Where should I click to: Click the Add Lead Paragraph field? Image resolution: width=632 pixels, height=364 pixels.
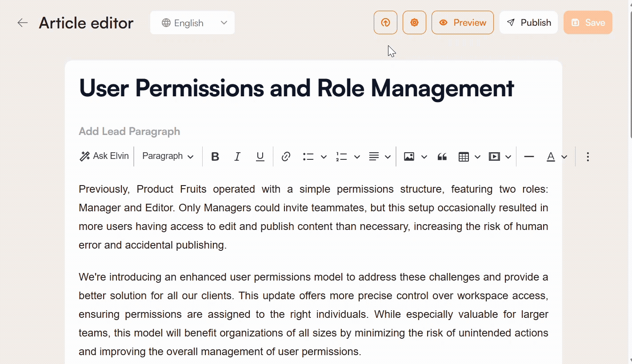pos(129,131)
